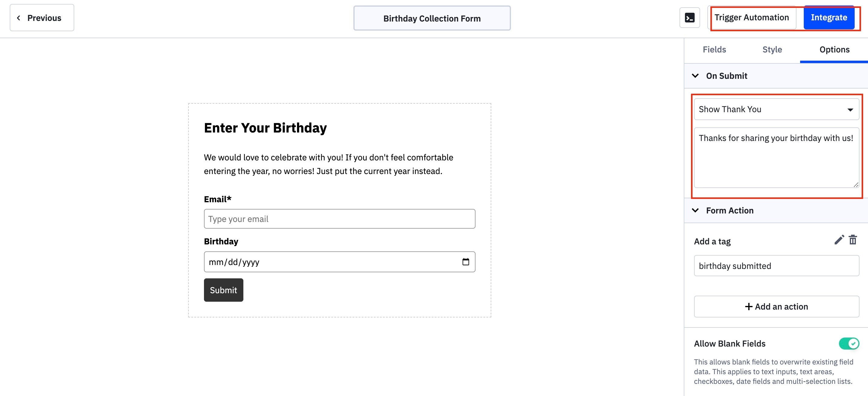Collapse the Form Action section

(x=695, y=210)
